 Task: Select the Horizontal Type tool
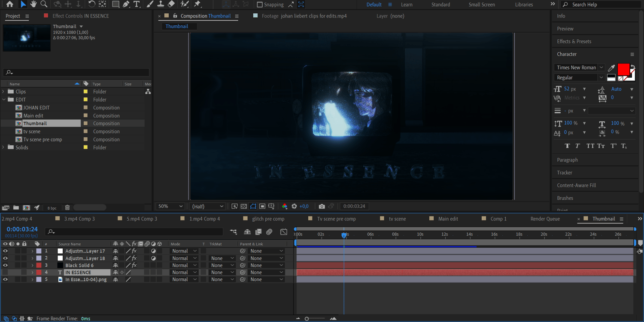point(137,4)
